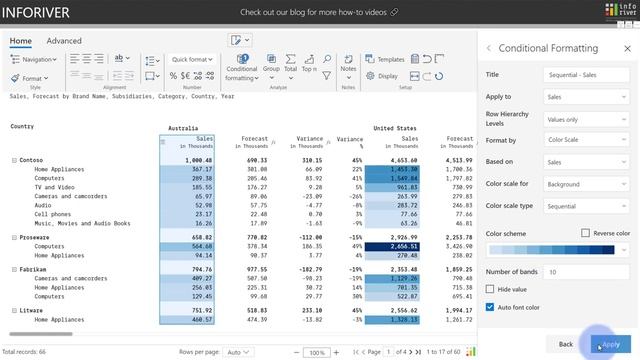Open the Top n tool

tap(309, 64)
